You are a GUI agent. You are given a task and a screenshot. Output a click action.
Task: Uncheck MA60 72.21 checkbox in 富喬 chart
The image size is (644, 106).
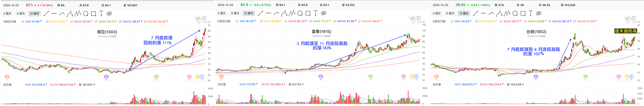(310, 21)
